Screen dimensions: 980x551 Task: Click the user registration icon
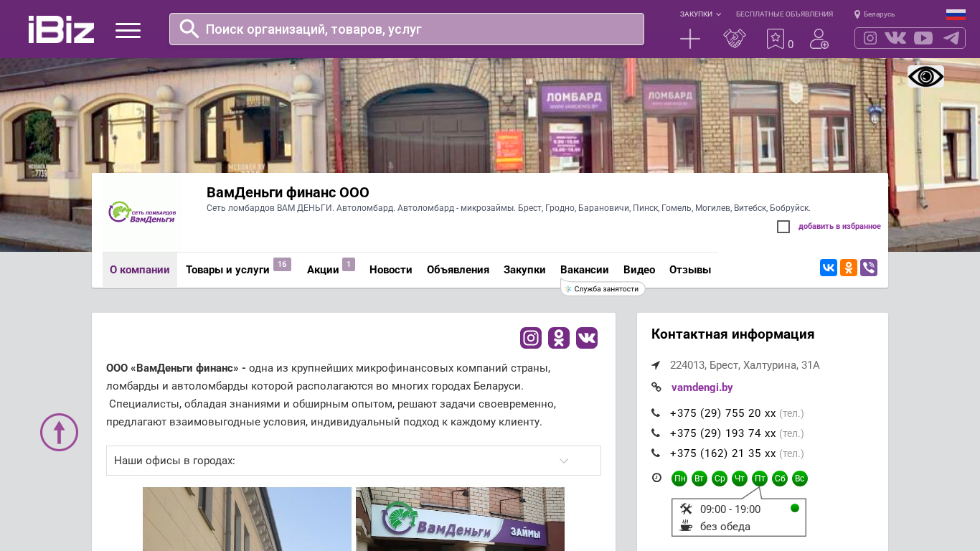[819, 39]
